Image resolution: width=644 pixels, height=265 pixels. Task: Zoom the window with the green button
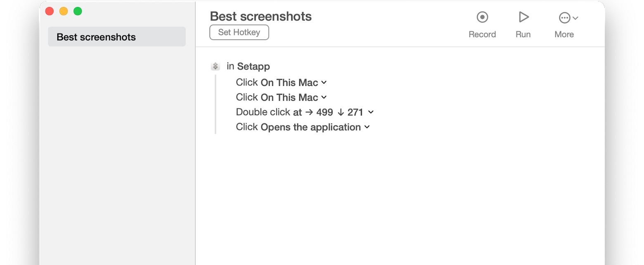78,11
